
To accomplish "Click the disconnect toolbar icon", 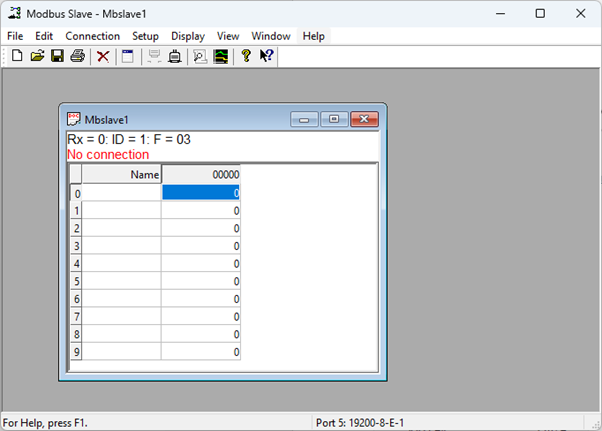I will (x=154, y=56).
